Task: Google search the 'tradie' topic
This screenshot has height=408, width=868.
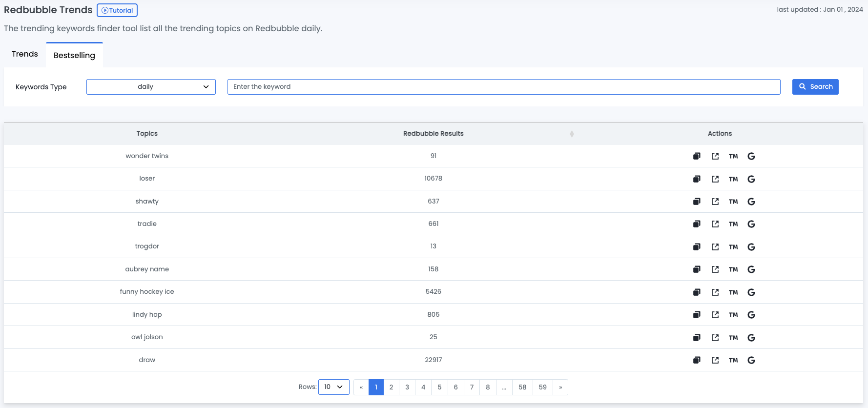Action: tap(751, 224)
